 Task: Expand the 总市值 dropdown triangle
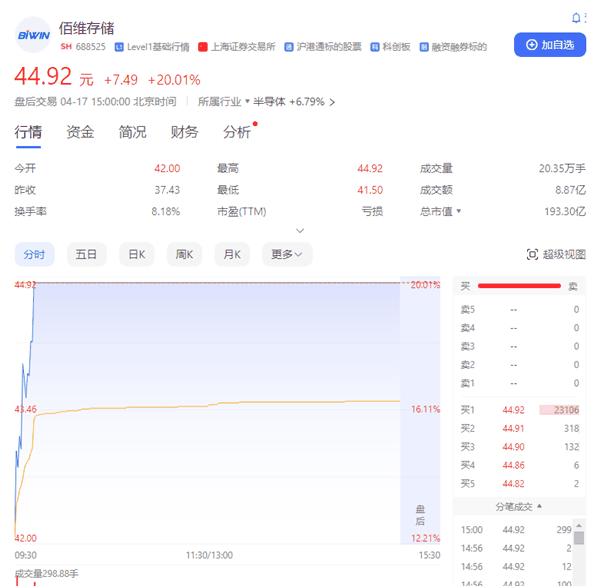coord(459,211)
